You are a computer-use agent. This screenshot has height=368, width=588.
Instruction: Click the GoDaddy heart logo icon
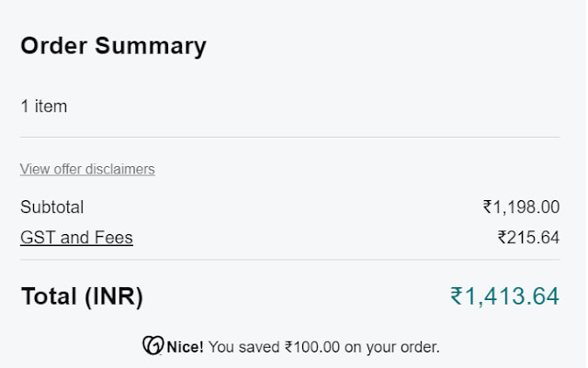pyautogui.click(x=153, y=346)
